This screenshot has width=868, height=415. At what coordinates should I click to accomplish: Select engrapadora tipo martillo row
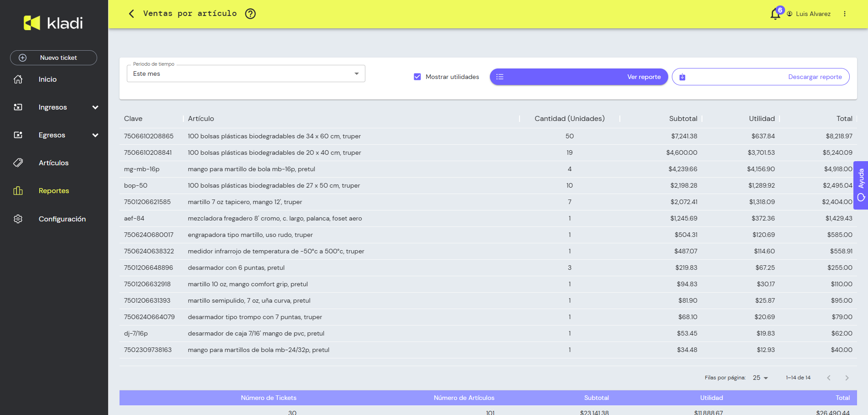488,235
